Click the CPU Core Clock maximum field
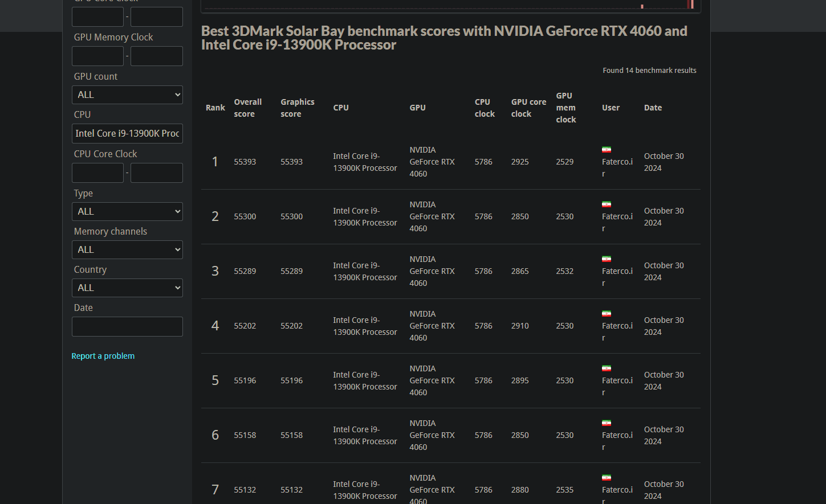This screenshot has width=826, height=504. (157, 173)
